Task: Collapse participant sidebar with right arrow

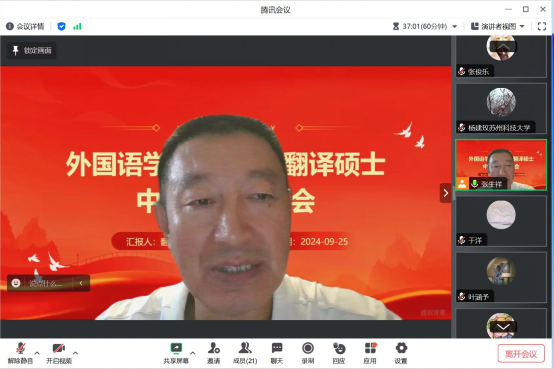Action: pos(446,193)
